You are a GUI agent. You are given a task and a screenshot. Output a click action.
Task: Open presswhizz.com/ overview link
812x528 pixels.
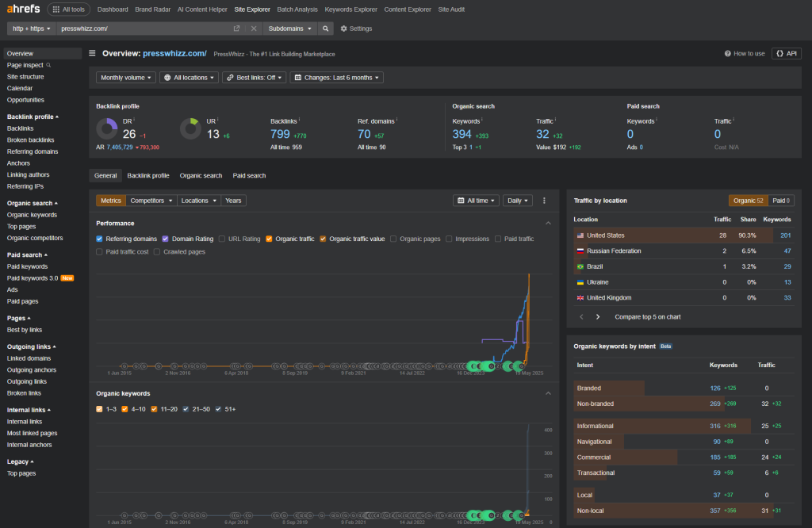pyautogui.click(x=174, y=53)
